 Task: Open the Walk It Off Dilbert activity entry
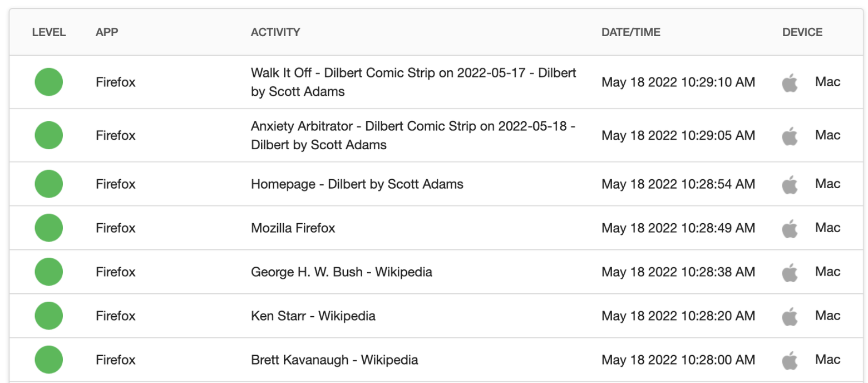click(x=413, y=82)
